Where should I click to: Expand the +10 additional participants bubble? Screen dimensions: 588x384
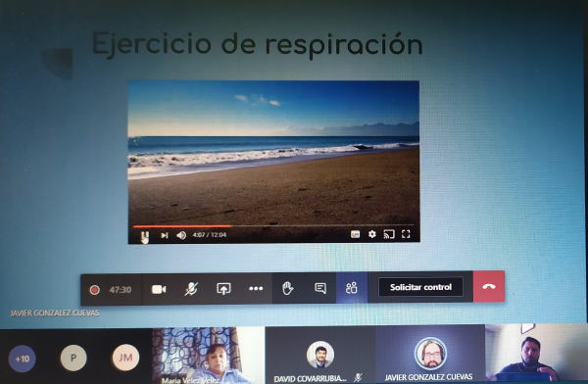[x=23, y=359]
